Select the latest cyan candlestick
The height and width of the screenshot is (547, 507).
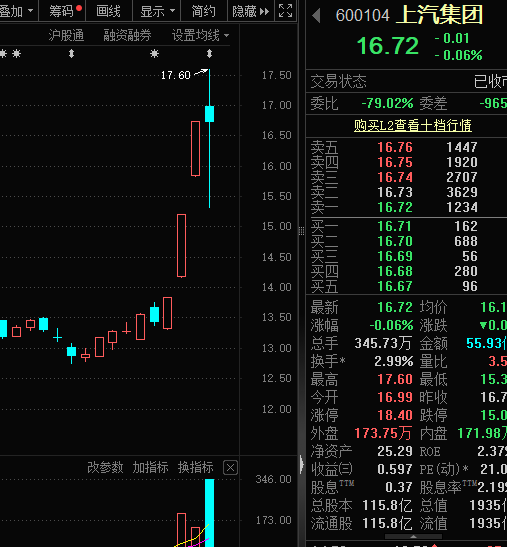pos(209,114)
